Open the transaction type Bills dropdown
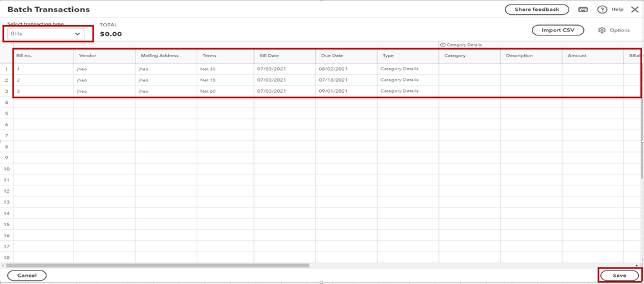This screenshot has width=644, height=284. (x=46, y=34)
